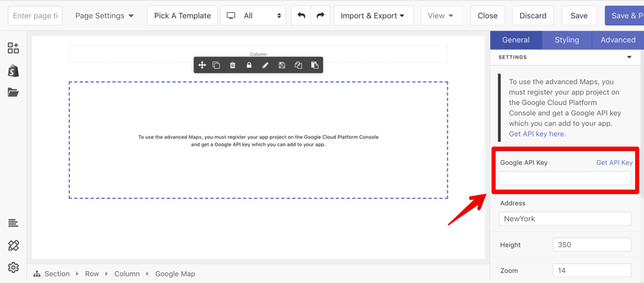Click the Save button
Screen dimensions: 644x283
[579, 16]
